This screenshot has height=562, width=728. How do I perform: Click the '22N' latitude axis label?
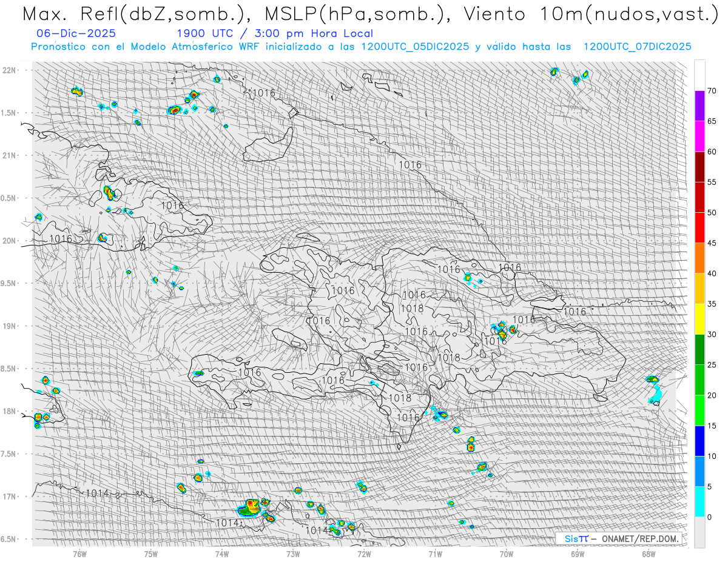point(10,70)
